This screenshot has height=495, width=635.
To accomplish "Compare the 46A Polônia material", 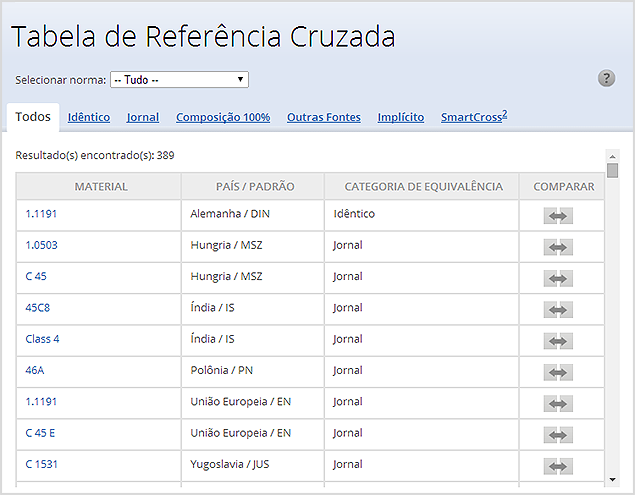I will [558, 372].
